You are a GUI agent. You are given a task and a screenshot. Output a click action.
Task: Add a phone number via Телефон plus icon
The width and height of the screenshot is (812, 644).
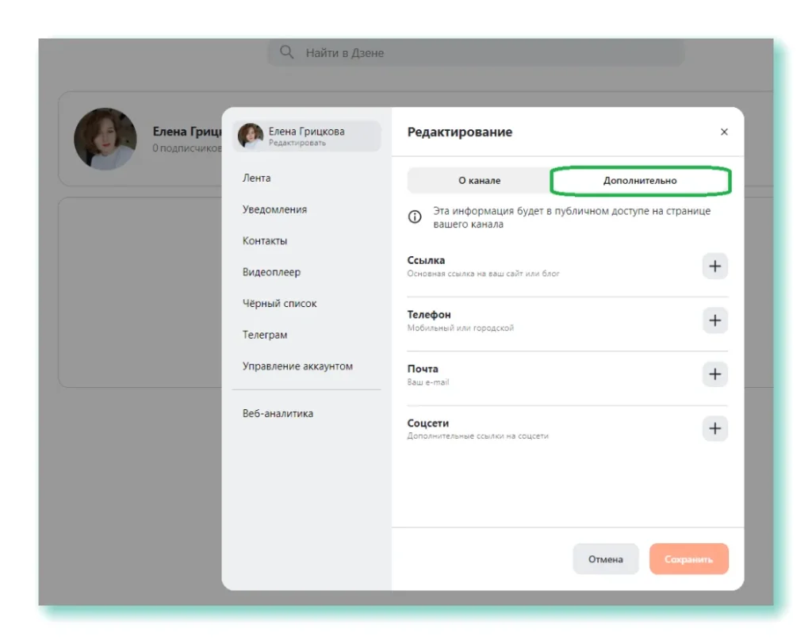pos(714,320)
